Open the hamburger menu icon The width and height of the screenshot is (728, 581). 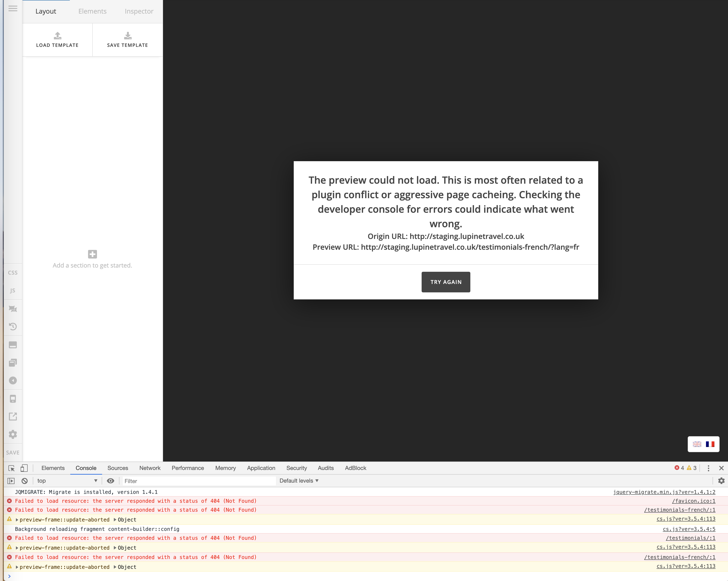point(13,8)
